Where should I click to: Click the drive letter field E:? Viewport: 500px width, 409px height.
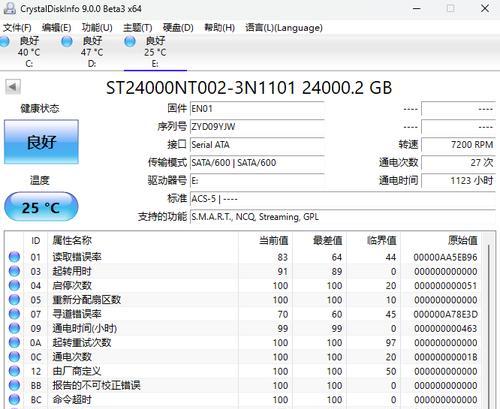tap(257, 181)
